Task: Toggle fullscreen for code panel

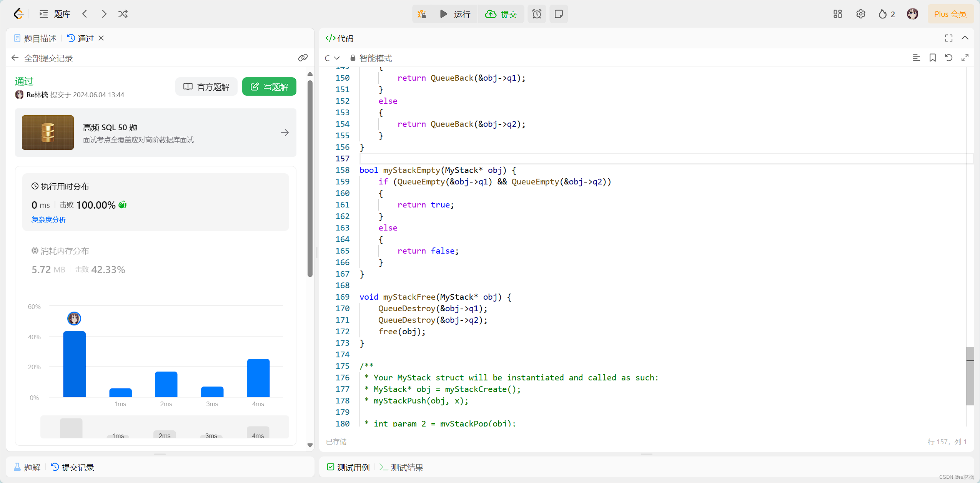Action: tap(949, 38)
